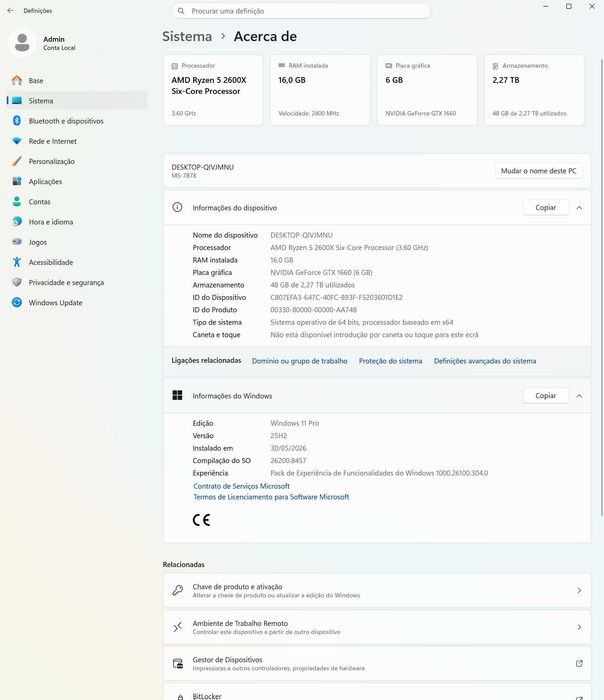Click the back arrow next to Definições
The width and height of the screenshot is (604, 700).
point(10,11)
